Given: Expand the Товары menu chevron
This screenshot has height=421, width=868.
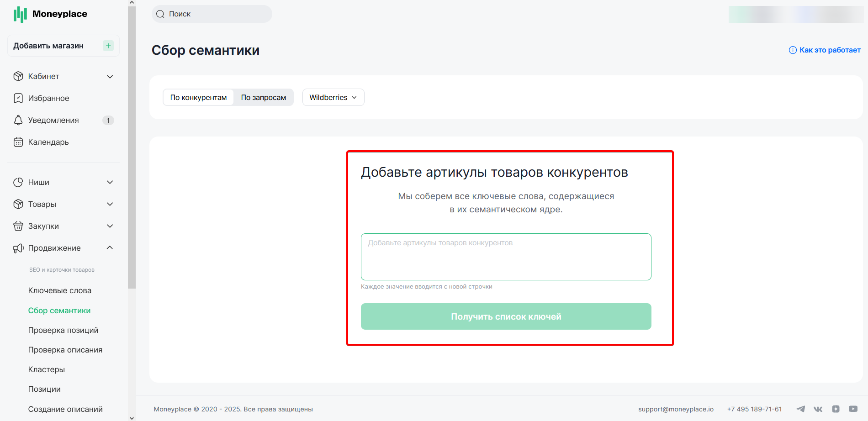Looking at the screenshot, I should 110,204.
